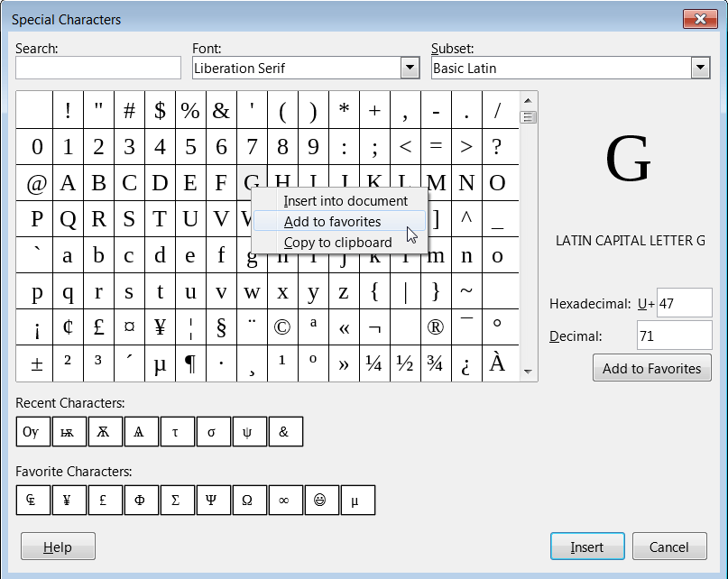Click the infinity symbol in Favorite Characters
The image size is (728, 579).
[x=285, y=500]
